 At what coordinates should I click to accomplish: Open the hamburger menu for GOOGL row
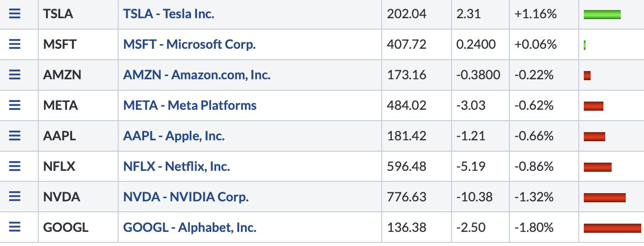[x=15, y=227]
